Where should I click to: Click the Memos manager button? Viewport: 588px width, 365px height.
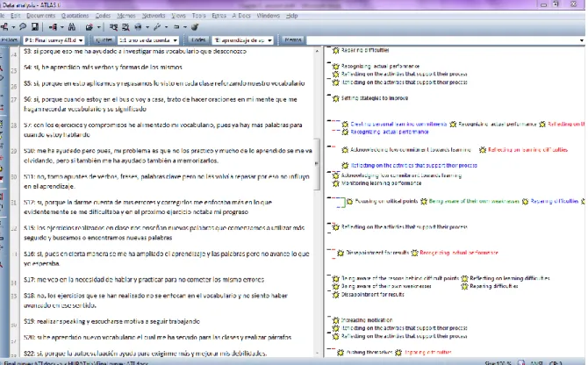tap(293, 39)
